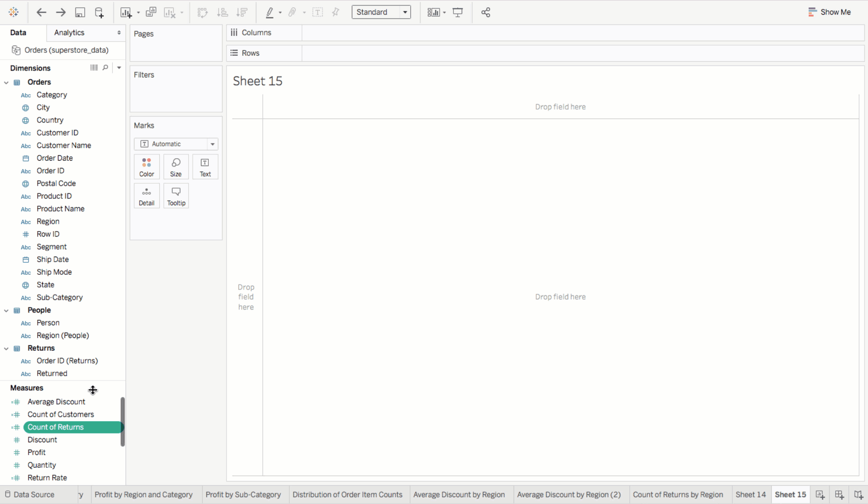This screenshot has height=504, width=868.
Task: Select the Sub-Category dimension field
Action: [x=59, y=297]
